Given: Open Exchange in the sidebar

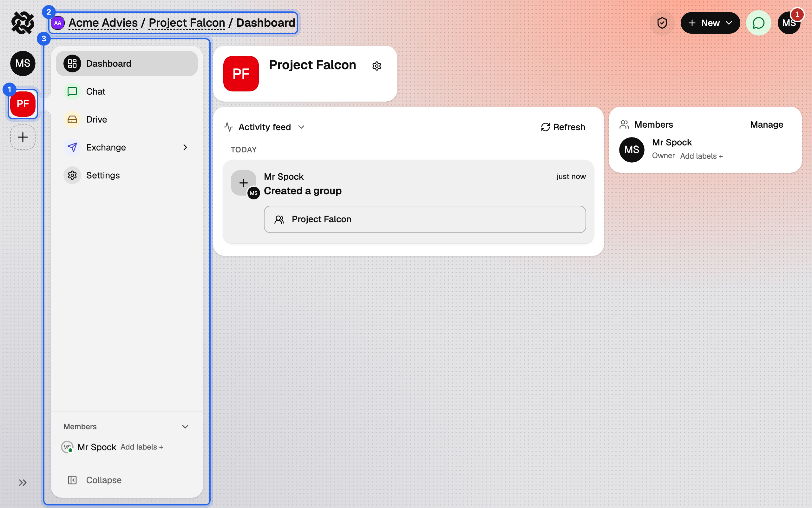Looking at the screenshot, I should tap(127, 147).
